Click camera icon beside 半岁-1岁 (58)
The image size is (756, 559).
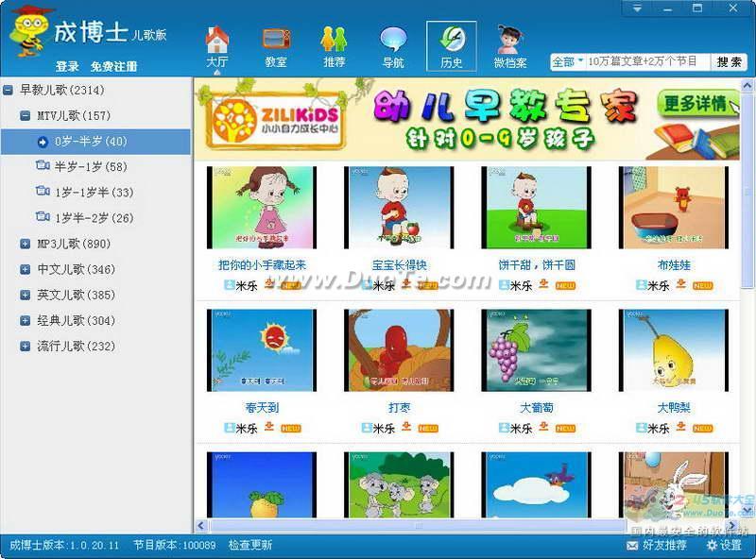[43, 166]
